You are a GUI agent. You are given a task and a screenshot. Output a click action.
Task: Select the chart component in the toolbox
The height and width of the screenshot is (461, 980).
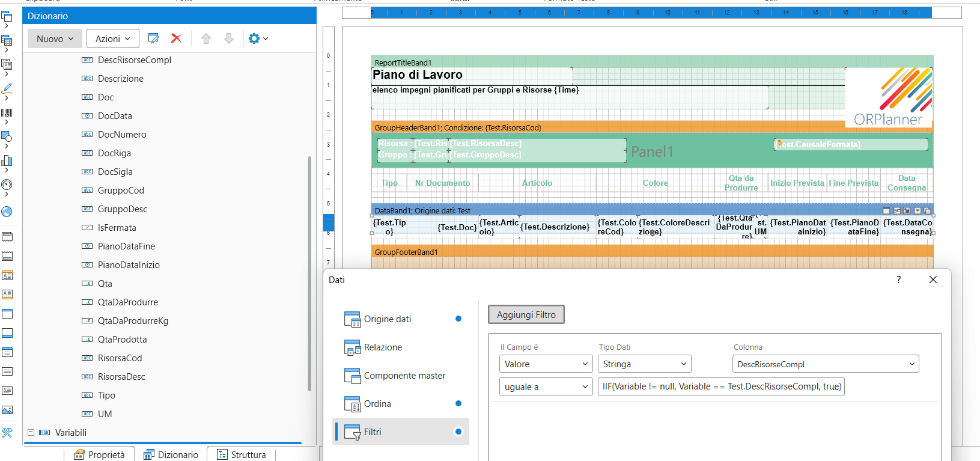7,160
